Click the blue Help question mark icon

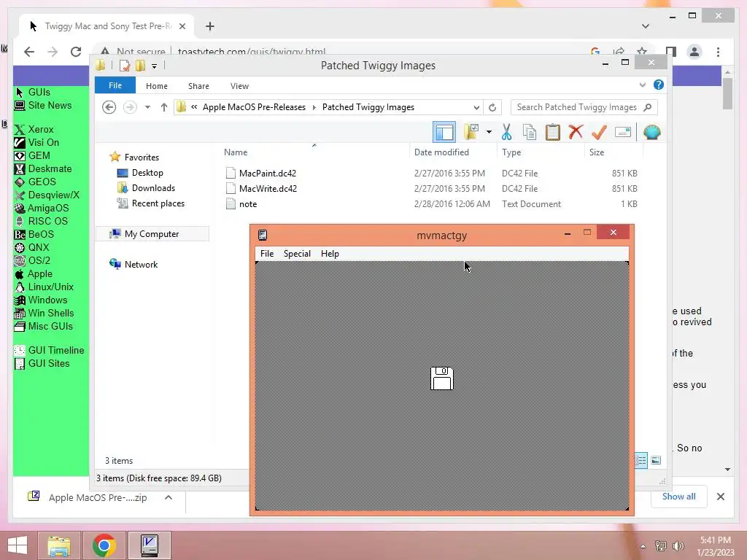click(x=659, y=85)
